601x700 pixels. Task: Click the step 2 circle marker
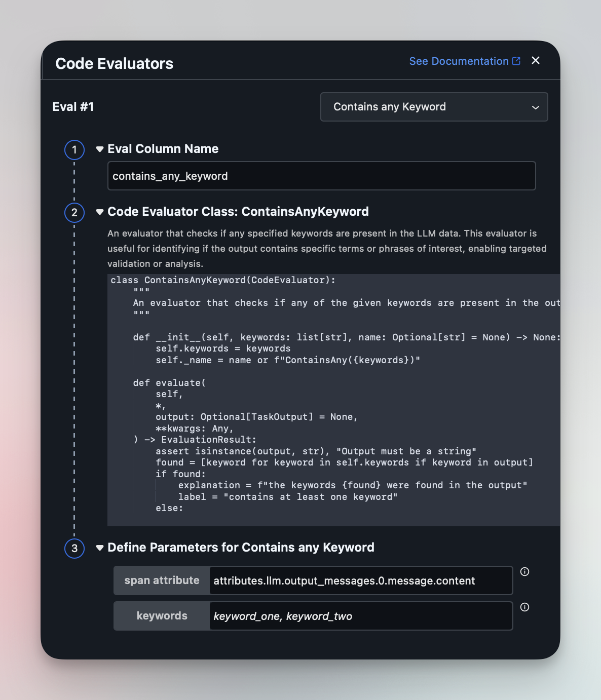click(x=74, y=212)
